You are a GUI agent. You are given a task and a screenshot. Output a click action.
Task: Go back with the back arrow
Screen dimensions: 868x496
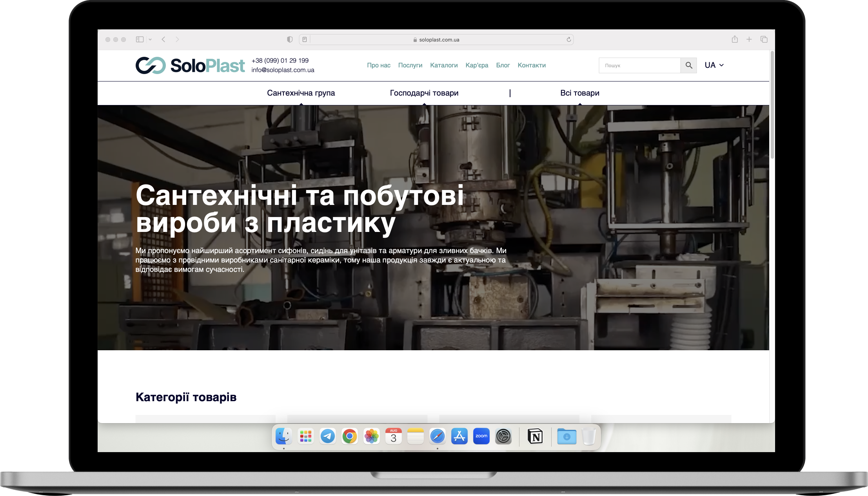click(x=163, y=39)
